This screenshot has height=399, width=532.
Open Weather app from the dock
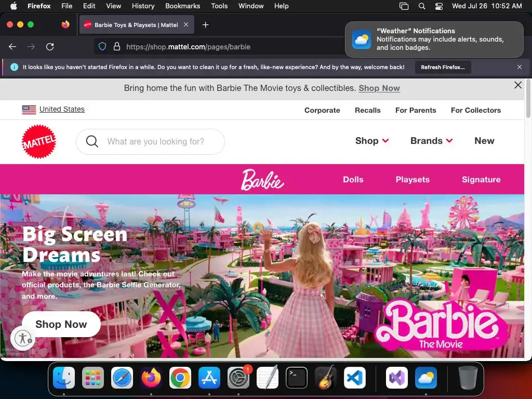point(426,378)
